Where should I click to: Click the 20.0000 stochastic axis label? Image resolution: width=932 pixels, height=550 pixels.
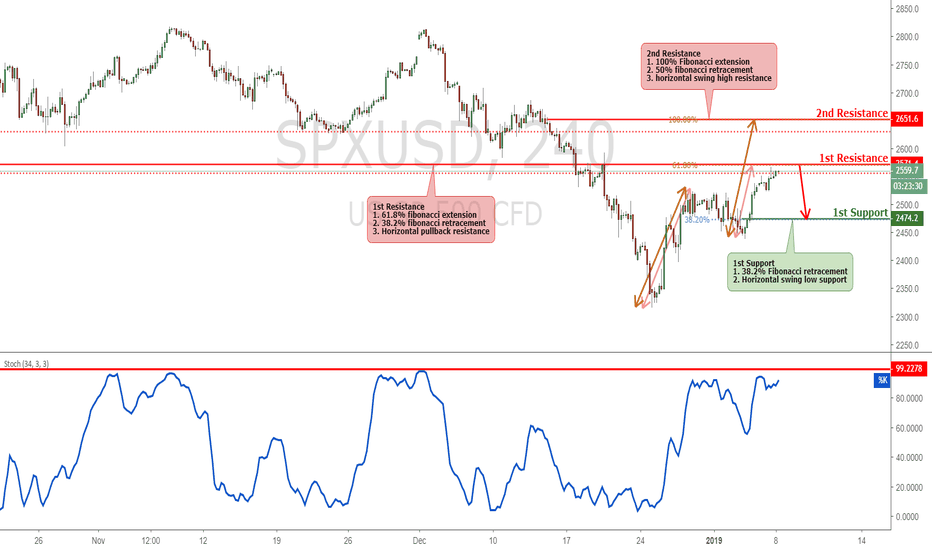tap(909, 488)
